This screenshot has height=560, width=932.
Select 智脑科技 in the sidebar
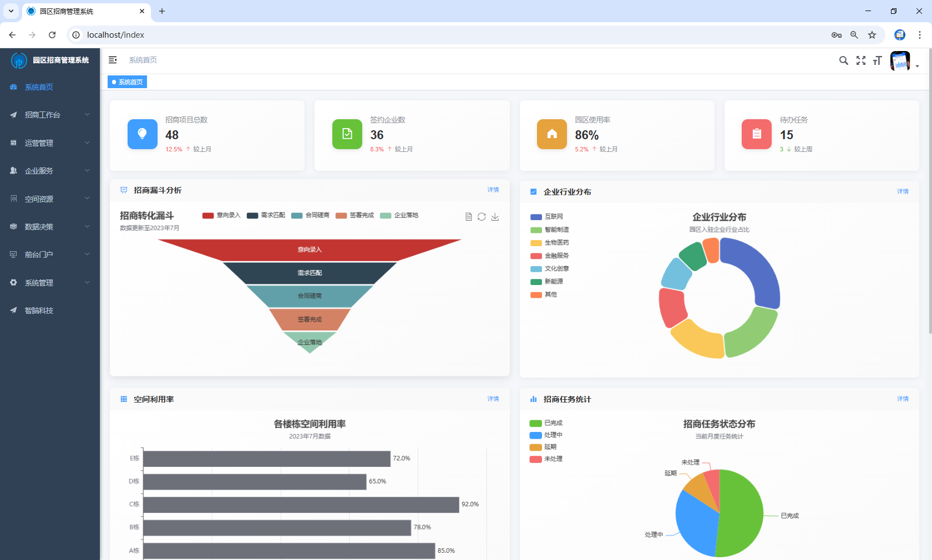[39, 310]
